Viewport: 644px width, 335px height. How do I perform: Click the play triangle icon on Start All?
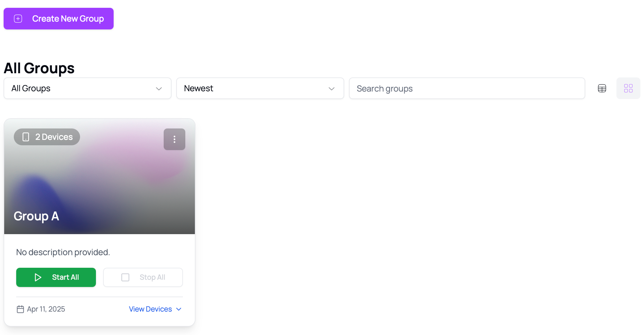click(38, 277)
